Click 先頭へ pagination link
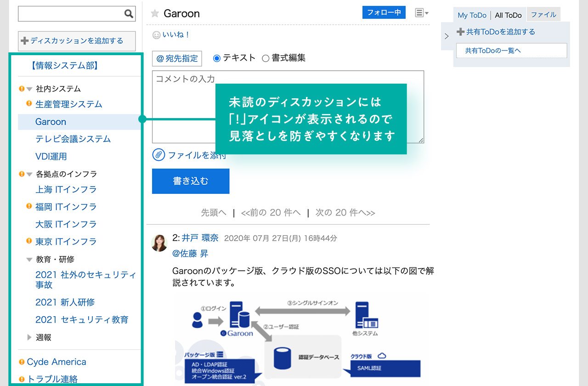 coord(214,213)
